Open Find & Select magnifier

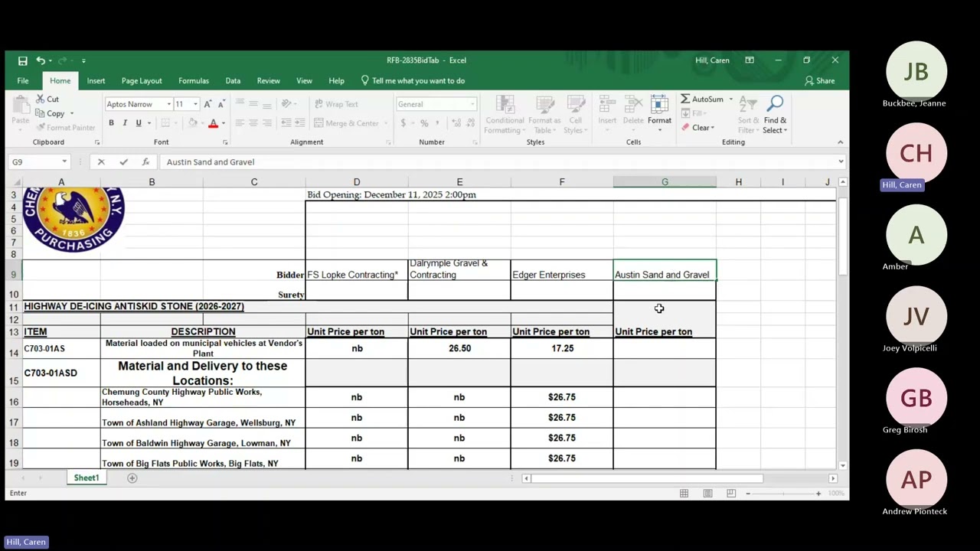click(775, 113)
